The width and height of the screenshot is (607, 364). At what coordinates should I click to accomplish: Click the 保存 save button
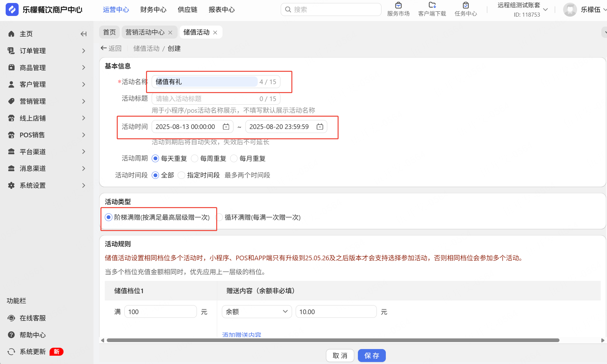372,356
